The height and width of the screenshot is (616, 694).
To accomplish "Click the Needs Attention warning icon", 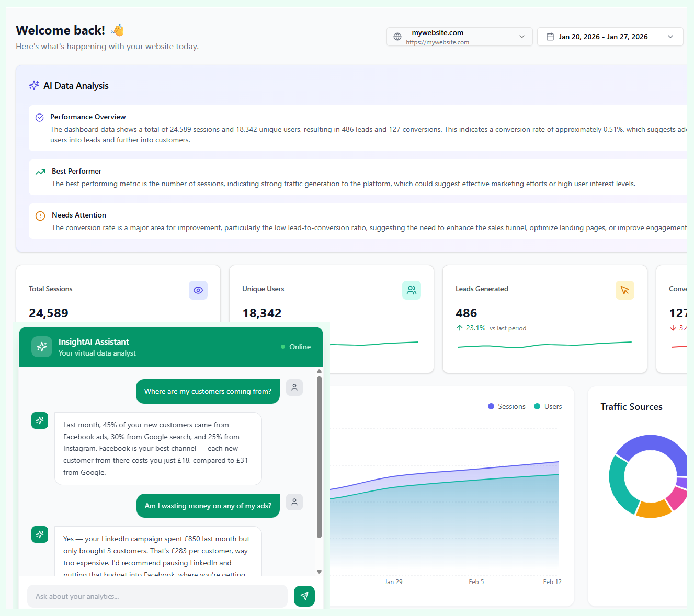I will (40, 215).
